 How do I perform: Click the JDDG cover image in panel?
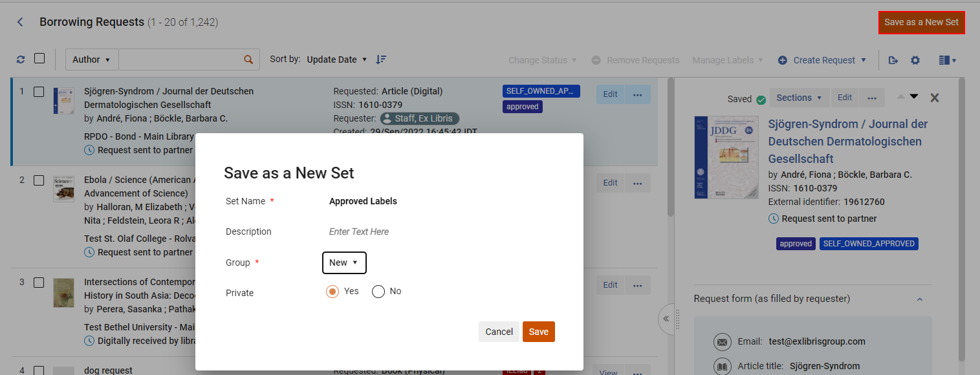[x=726, y=157]
